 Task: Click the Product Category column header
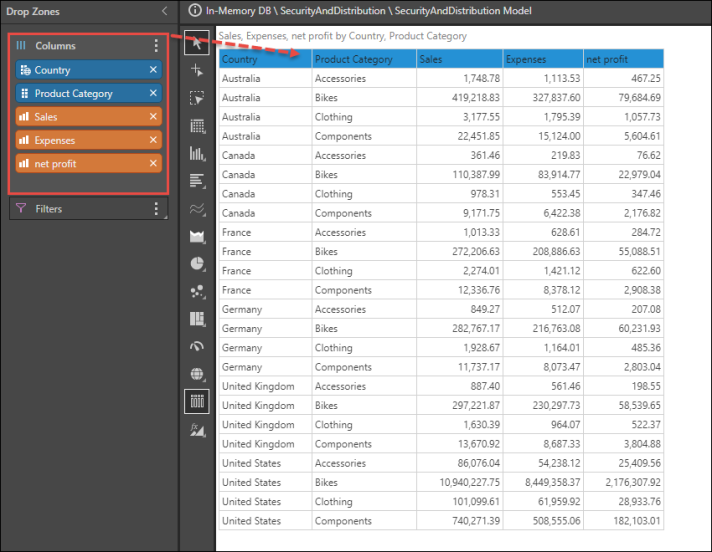click(363, 59)
